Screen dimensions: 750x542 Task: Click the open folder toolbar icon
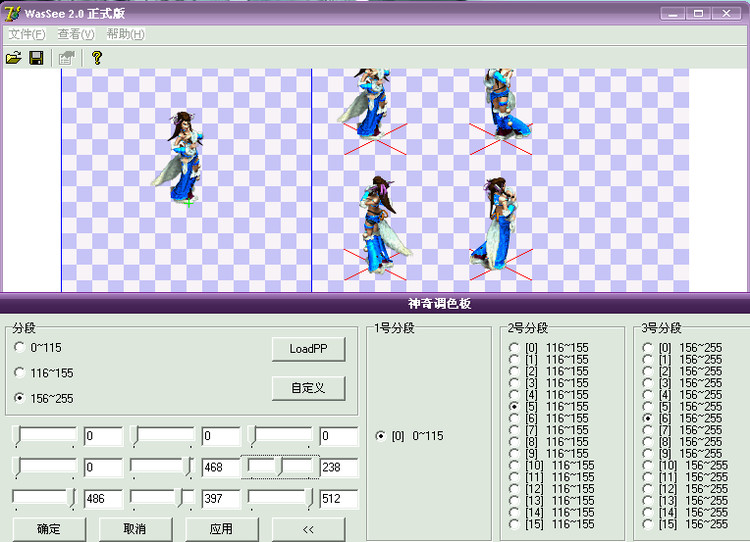tap(13, 58)
